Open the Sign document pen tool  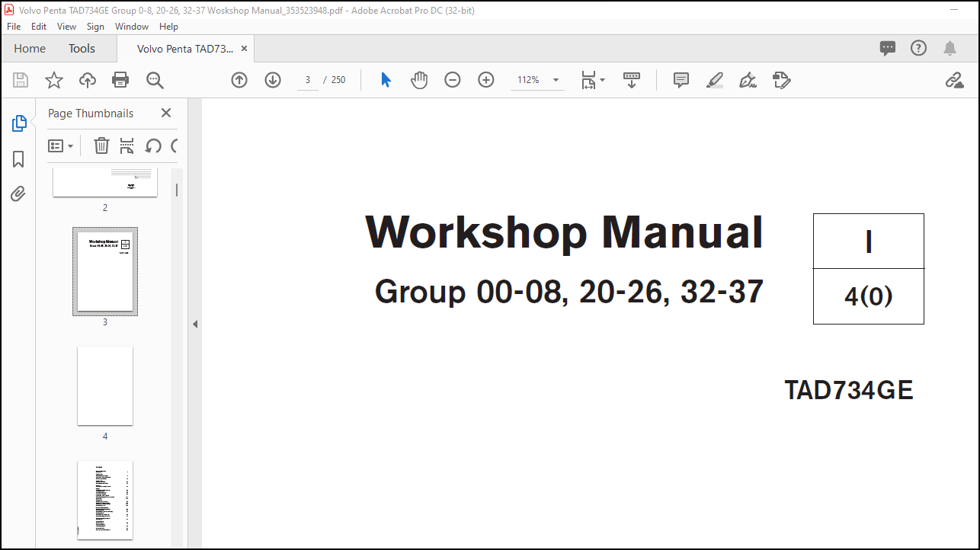[x=748, y=80]
